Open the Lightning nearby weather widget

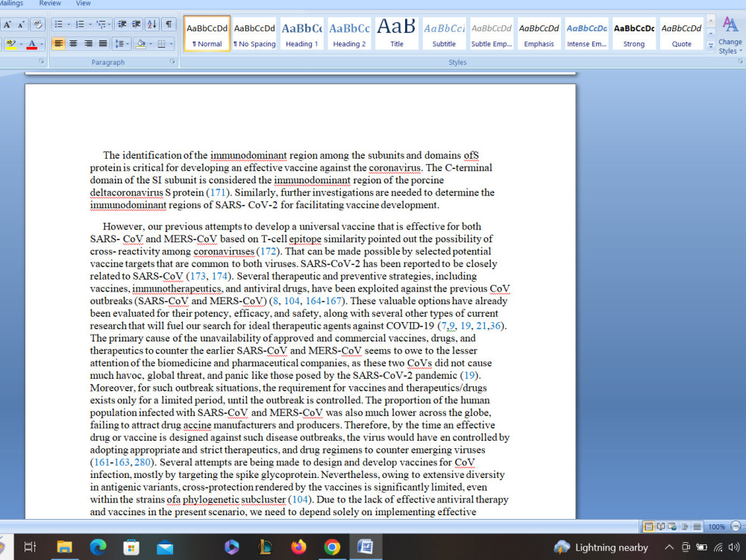coord(601,547)
